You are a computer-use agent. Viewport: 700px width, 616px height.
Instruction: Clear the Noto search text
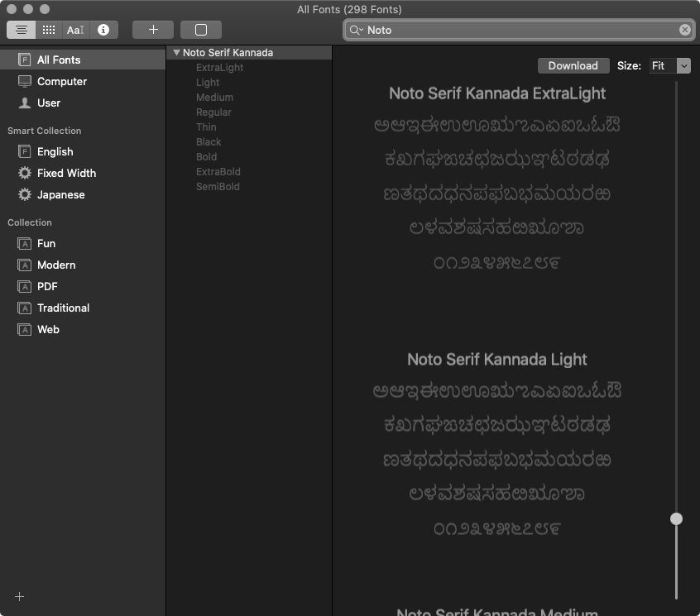[x=685, y=30]
